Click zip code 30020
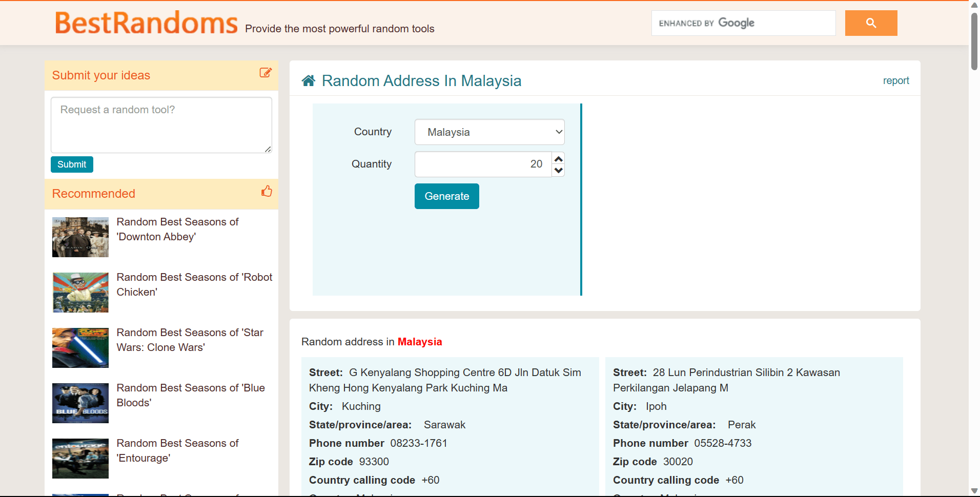 tap(678, 462)
